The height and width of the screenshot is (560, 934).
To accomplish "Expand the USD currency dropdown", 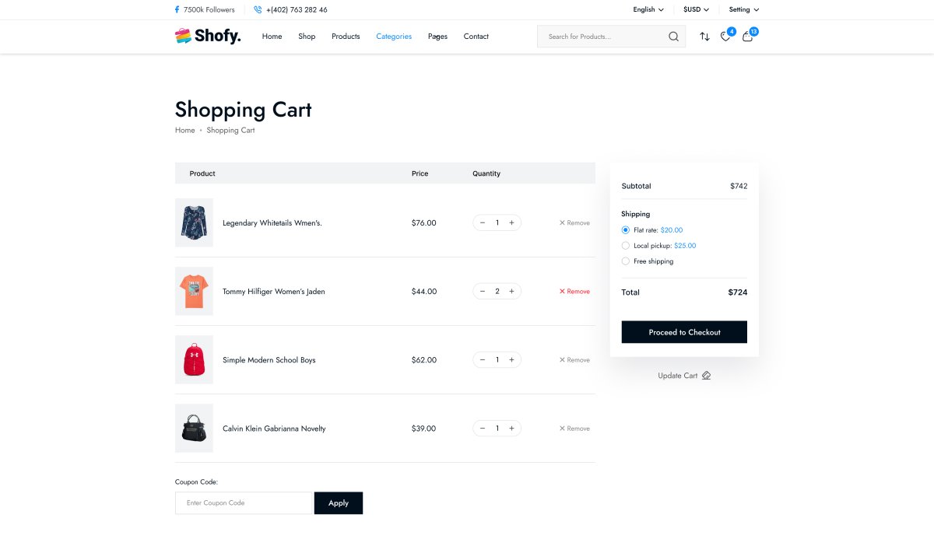I will coord(696,10).
